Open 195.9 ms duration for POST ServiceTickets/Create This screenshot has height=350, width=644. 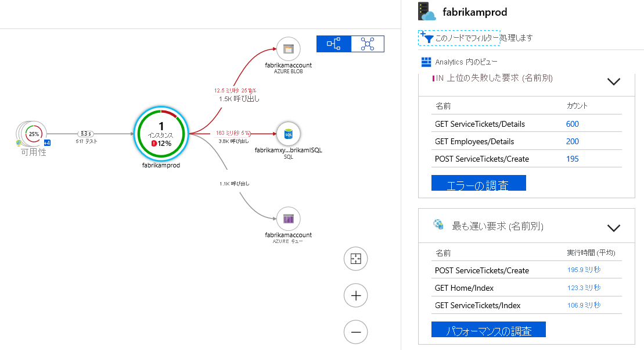click(584, 270)
